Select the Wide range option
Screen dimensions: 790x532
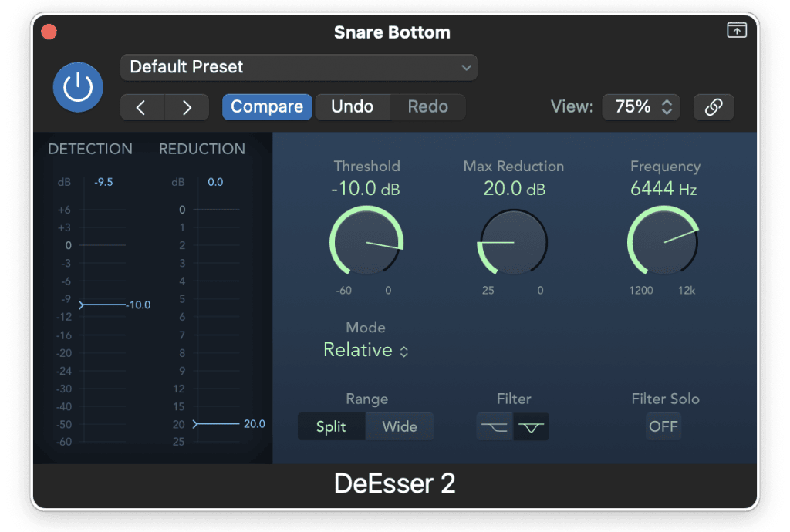coord(400,426)
